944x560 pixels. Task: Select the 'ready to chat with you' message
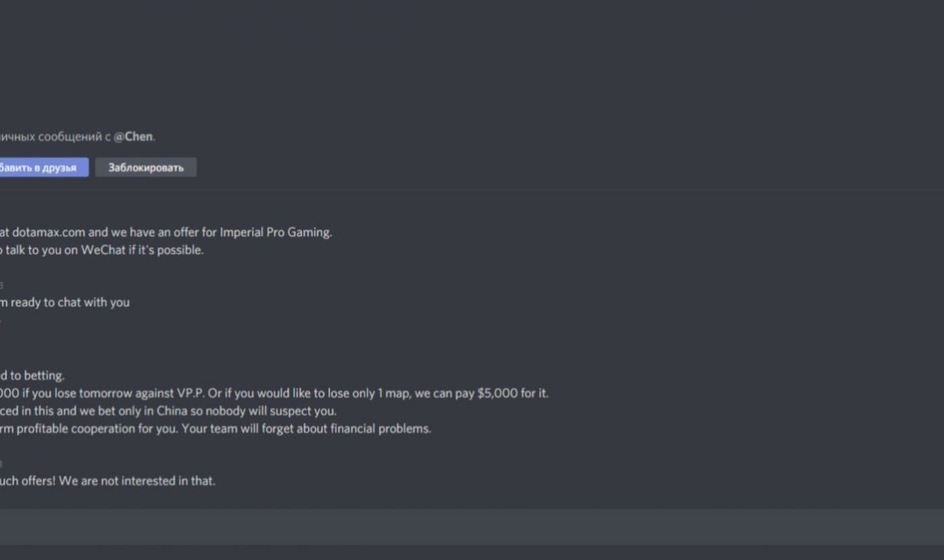click(69, 303)
